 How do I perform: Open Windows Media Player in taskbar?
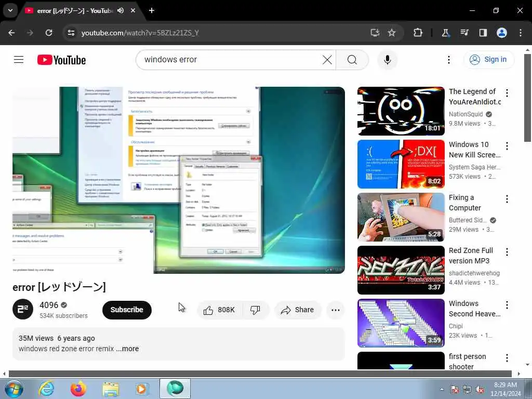pyautogui.click(x=141, y=389)
